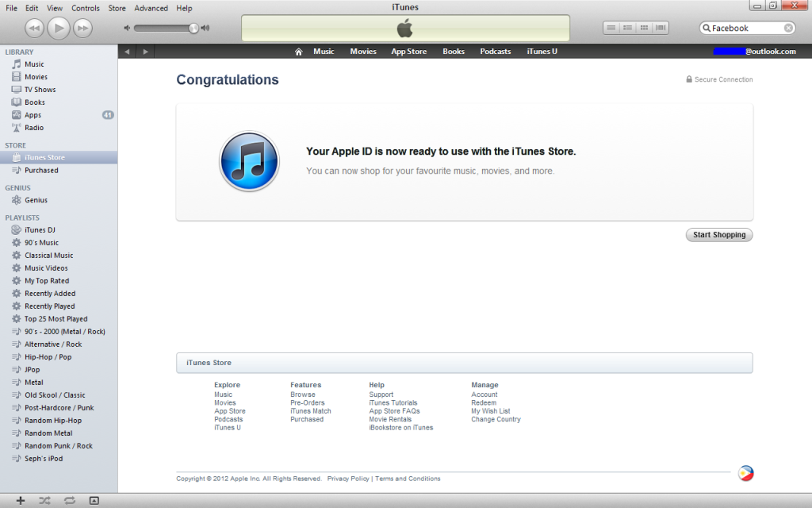This screenshot has height=508, width=812.
Task: Open the iTunes Match link
Action: [x=311, y=411]
